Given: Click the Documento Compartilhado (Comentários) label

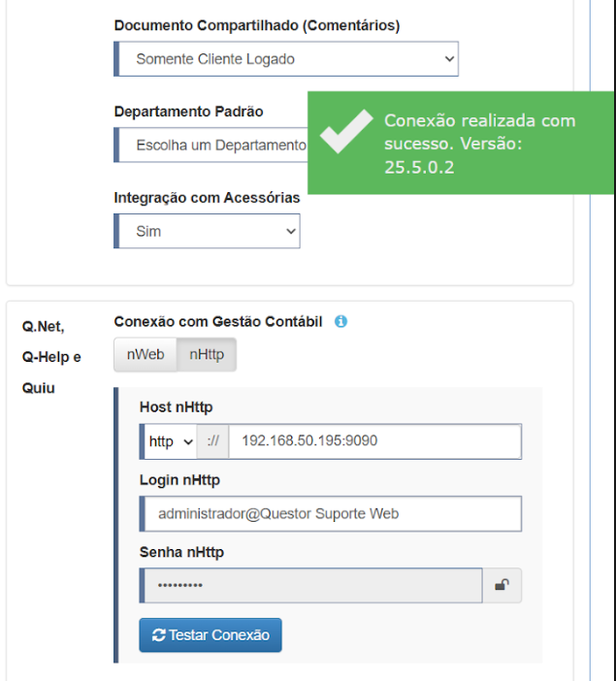Looking at the screenshot, I should (x=257, y=25).
